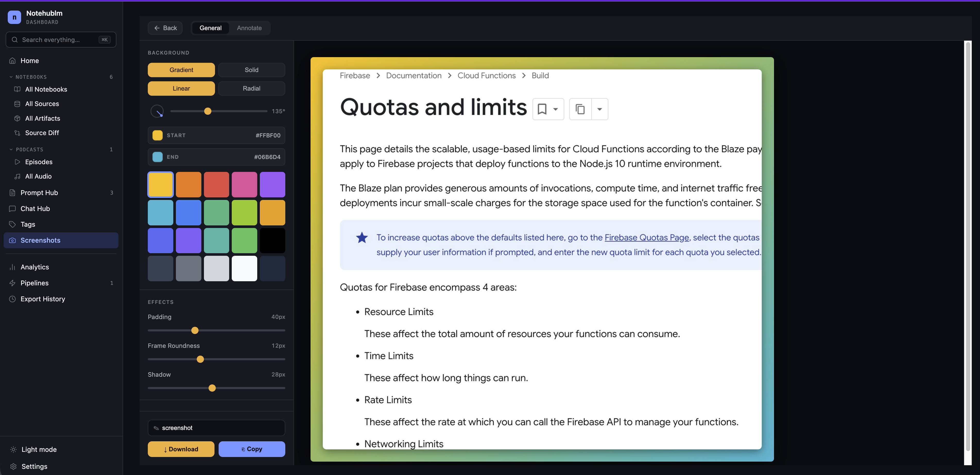
Task: Select Linear gradient style
Action: click(181, 88)
